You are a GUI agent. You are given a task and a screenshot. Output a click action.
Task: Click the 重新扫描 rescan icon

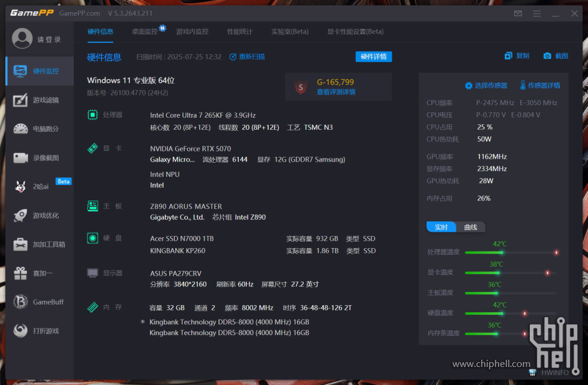233,56
